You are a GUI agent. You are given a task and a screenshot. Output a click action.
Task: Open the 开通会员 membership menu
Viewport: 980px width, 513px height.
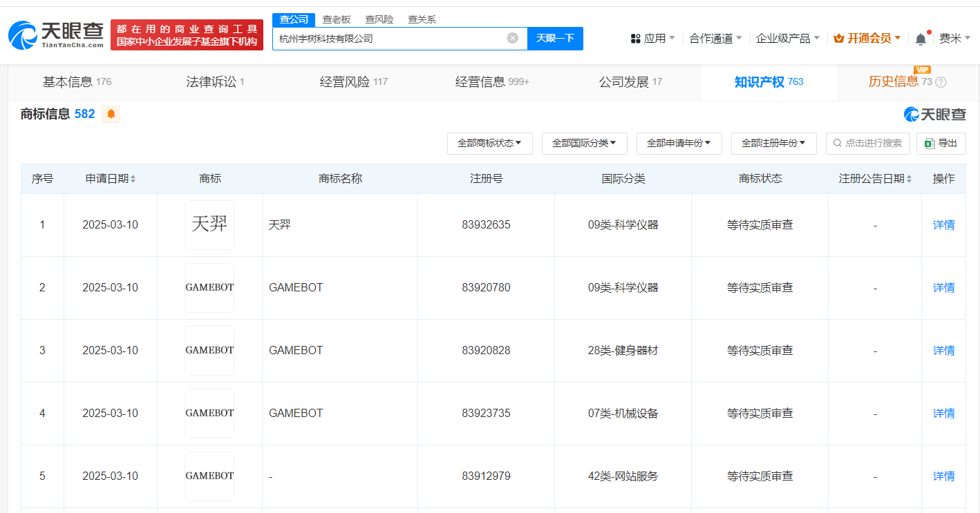coord(867,39)
